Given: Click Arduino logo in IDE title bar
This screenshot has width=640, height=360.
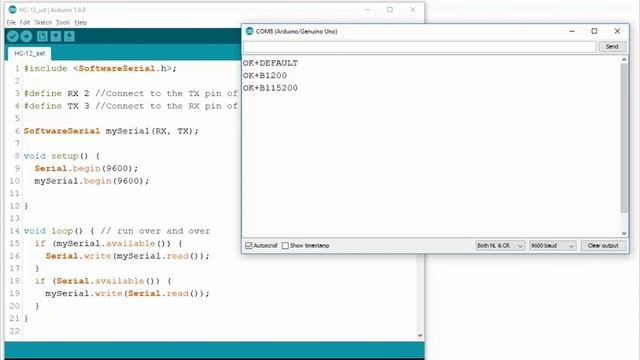Looking at the screenshot, I should tap(13, 9).
